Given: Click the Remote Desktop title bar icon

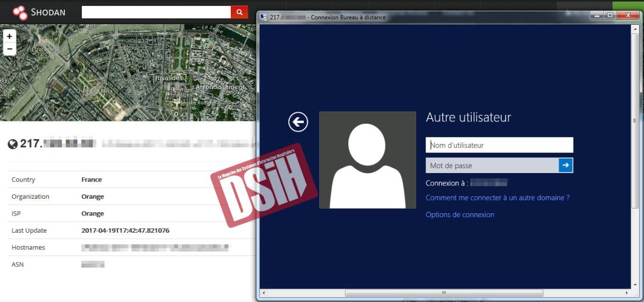Looking at the screenshot, I should [x=264, y=17].
